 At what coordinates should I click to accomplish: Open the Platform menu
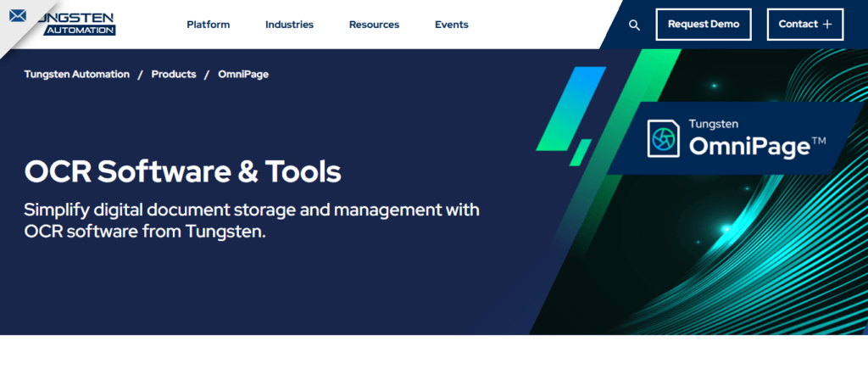[209, 25]
